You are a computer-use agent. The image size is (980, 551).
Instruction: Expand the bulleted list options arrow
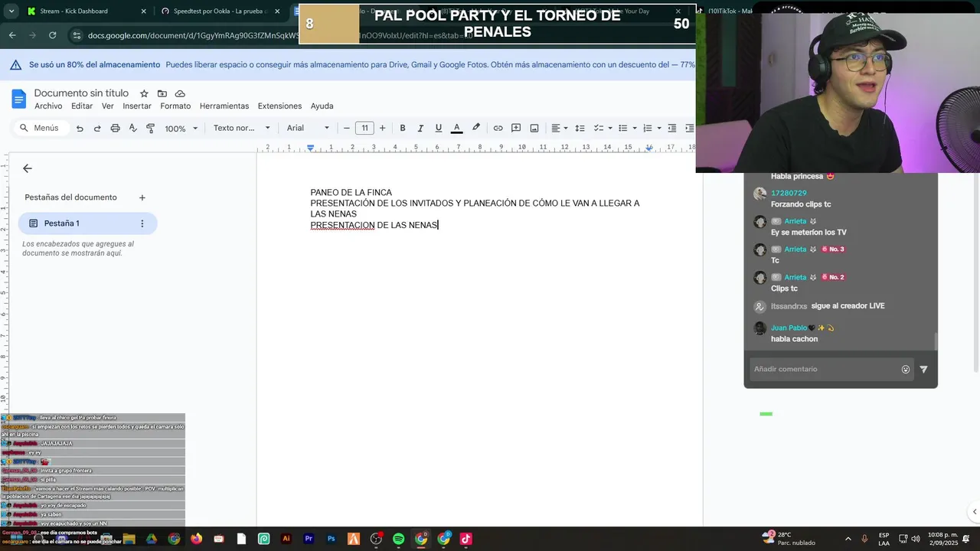(635, 129)
